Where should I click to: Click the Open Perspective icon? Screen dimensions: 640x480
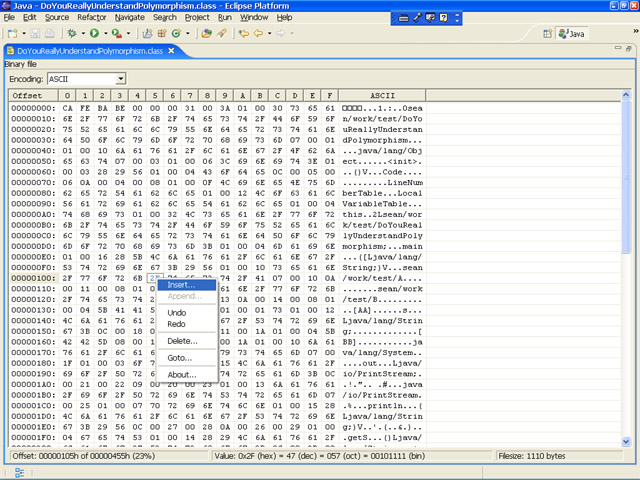pos(547,34)
